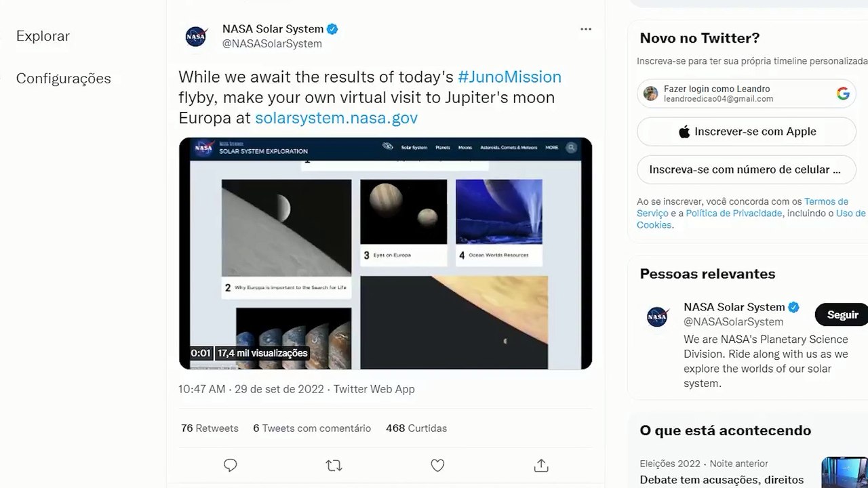Click the share upload icon
Image resolution: width=868 pixels, height=488 pixels.
tap(541, 466)
